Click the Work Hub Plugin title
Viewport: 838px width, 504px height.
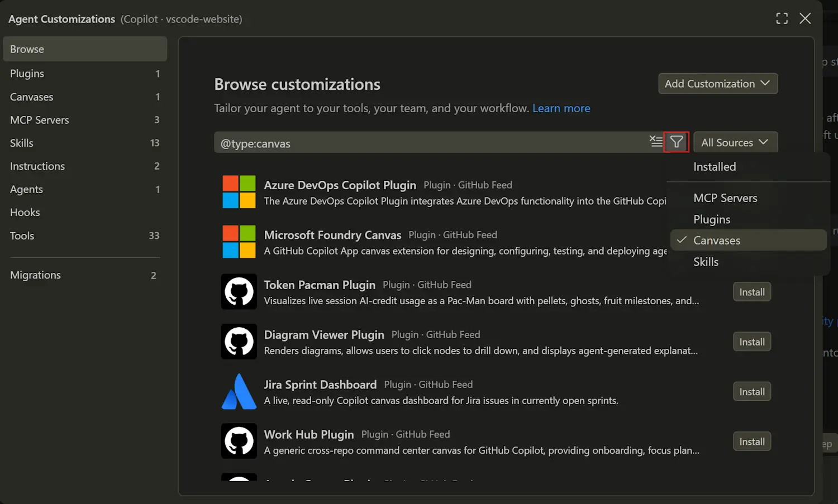[x=309, y=434]
